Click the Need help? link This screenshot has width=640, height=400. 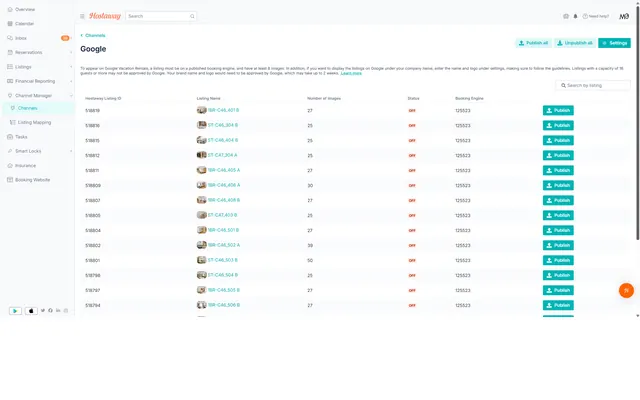[x=596, y=16]
